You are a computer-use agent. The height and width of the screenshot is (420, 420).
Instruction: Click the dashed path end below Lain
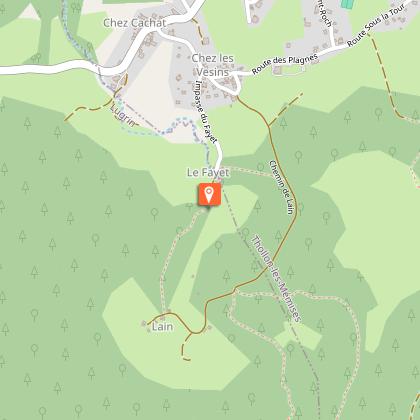click(x=187, y=359)
